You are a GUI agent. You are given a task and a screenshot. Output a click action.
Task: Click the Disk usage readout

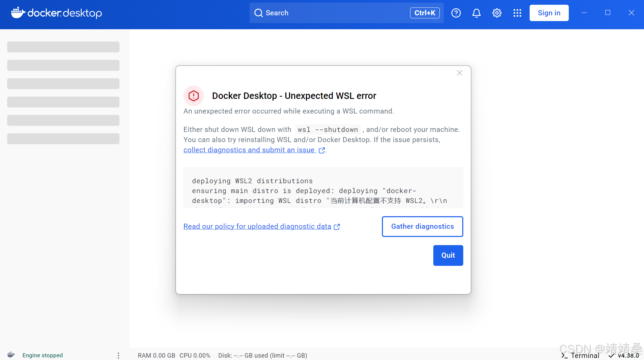(x=263, y=355)
